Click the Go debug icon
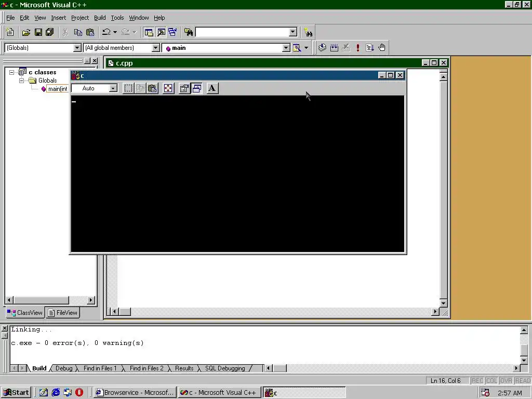This screenshot has width=532, height=399. click(370, 47)
